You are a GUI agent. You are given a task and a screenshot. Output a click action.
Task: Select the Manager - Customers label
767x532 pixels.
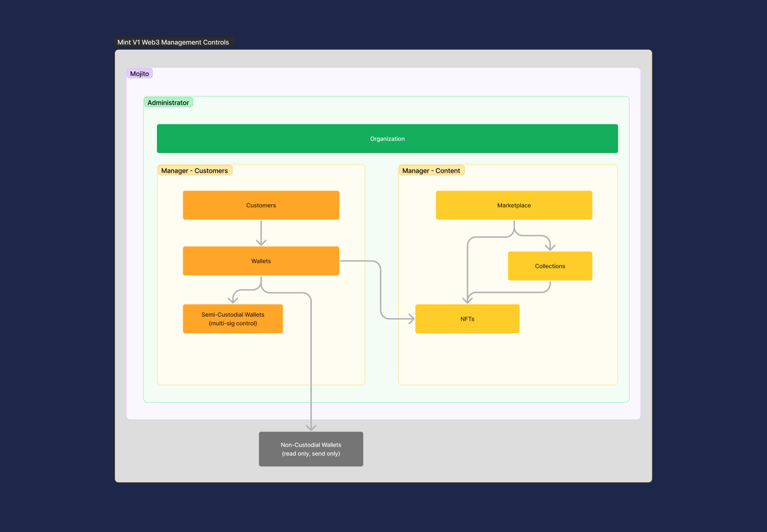coord(194,171)
